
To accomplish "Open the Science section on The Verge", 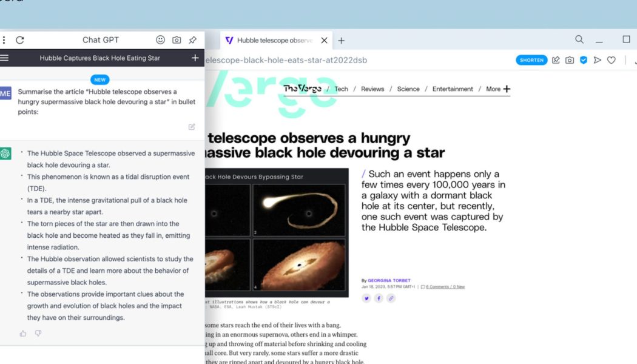I will [408, 89].
